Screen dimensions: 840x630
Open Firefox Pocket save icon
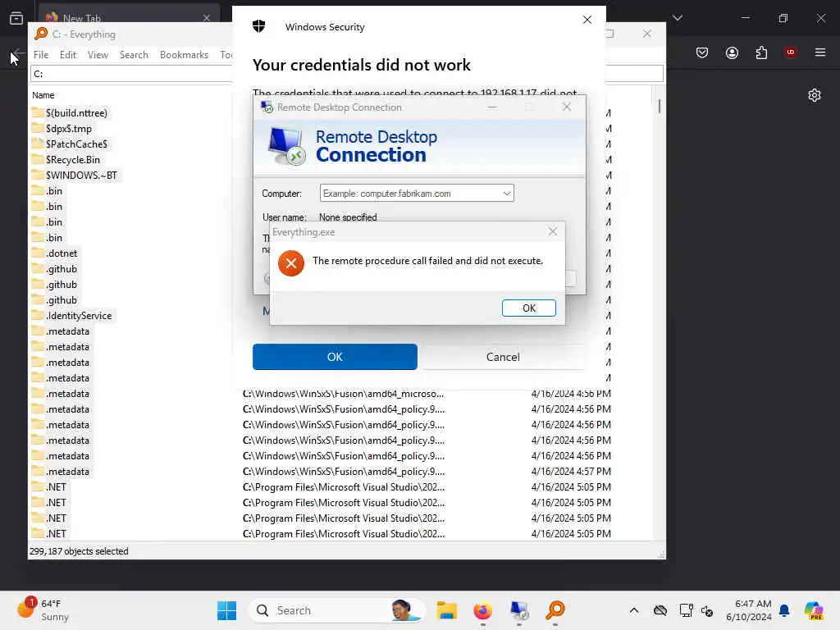tap(702, 52)
